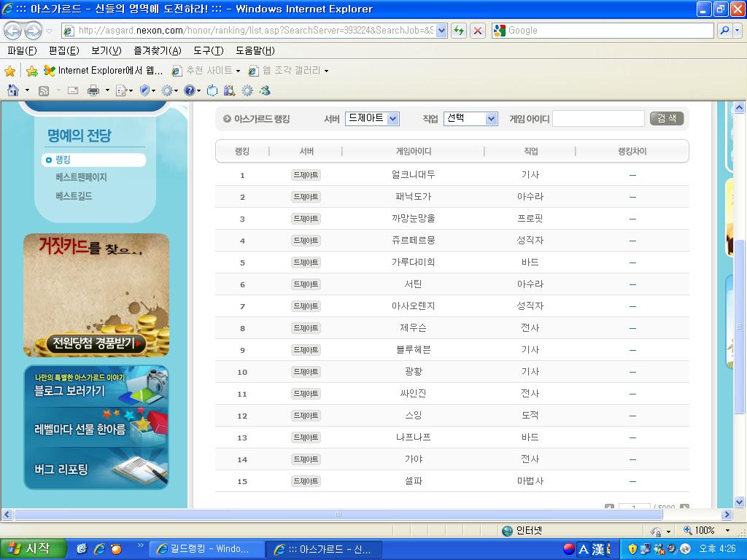Click the Favorites star icon
The width and height of the screenshot is (747, 560).
[x=9, y=71]
